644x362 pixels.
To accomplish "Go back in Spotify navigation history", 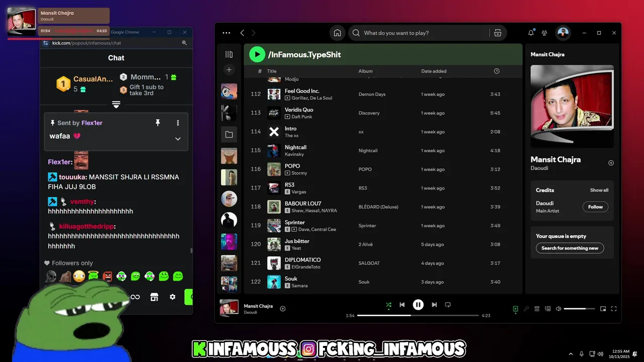I will 242,33.
